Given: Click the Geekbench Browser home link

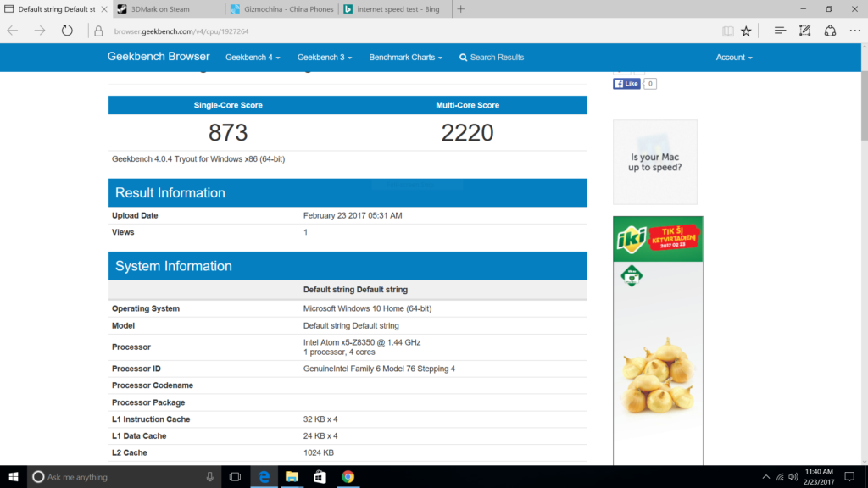Looking at the screenshot, I should point(159,57).
